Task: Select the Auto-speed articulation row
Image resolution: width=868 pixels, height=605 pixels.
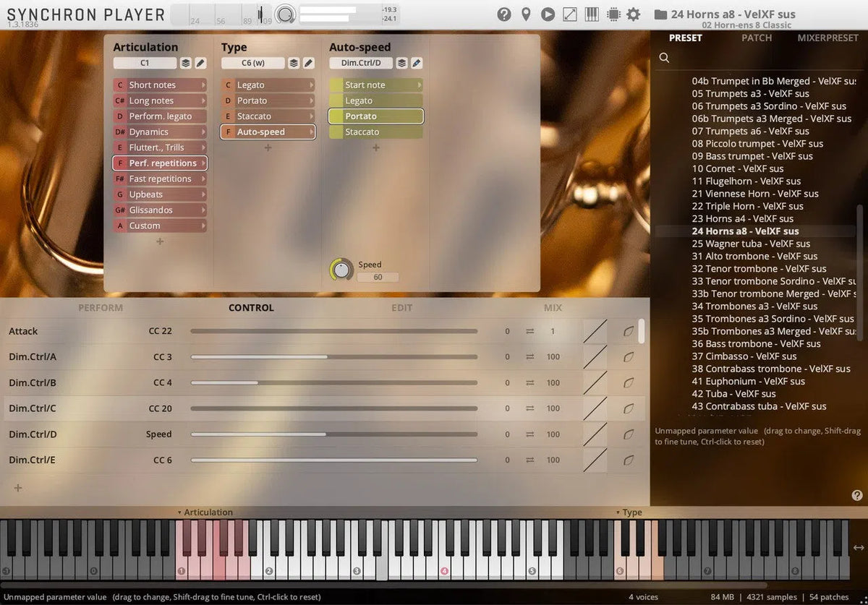Action: 268,132
